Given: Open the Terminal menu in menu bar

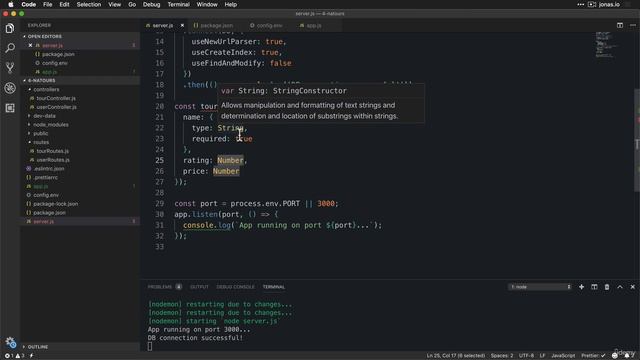Looking at the screenshot, I should coord(178,4).
